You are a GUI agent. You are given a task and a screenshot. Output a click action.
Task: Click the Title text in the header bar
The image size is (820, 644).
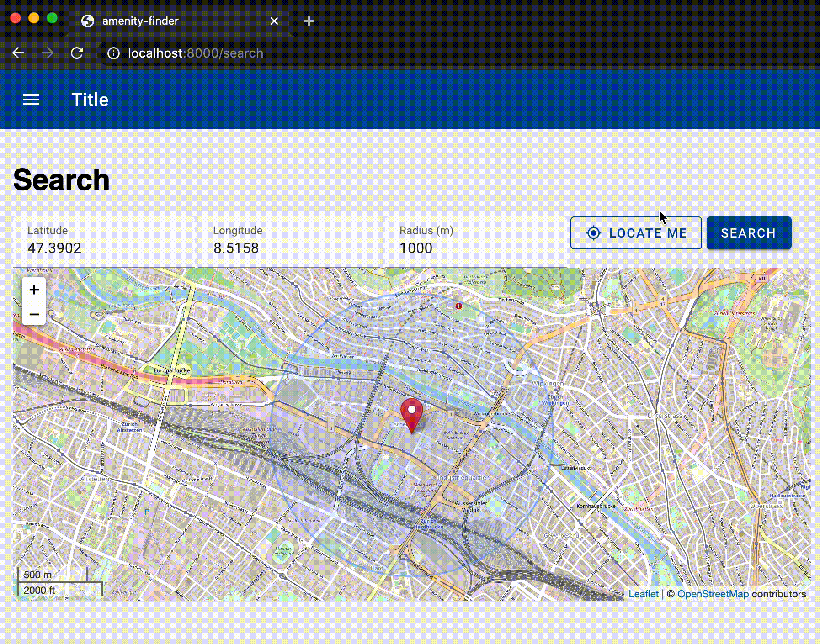tap(90, 99)
